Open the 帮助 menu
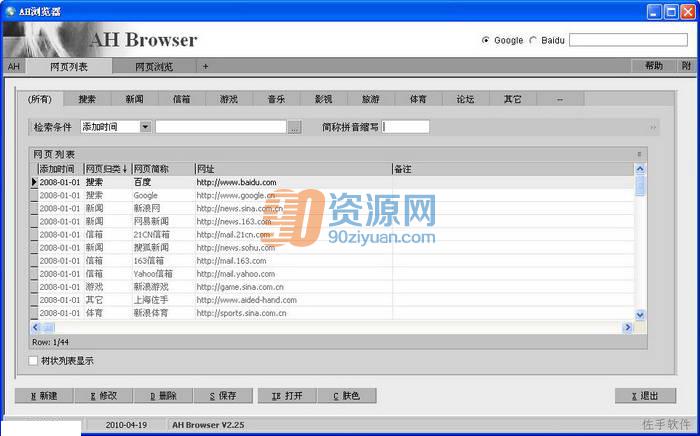The width and height of the screenshot is (700, 436). pos(654,66)
